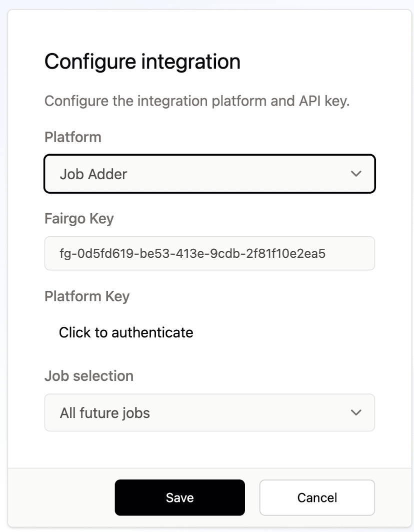Image resolution: width=414 pixels, height=532 pixels.
Task: Click the Fairgo Key label
Action: (79, 218)
